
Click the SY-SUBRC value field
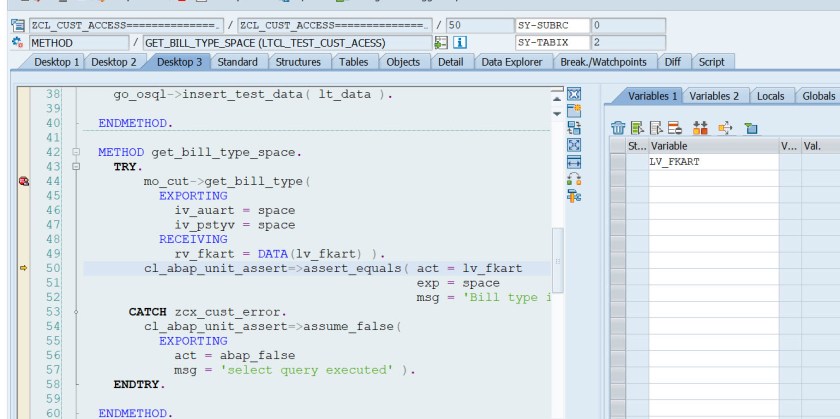[626, 24]
